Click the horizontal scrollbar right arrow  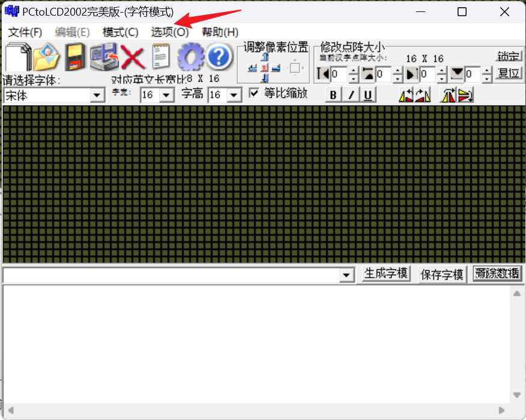click(502, 410)
